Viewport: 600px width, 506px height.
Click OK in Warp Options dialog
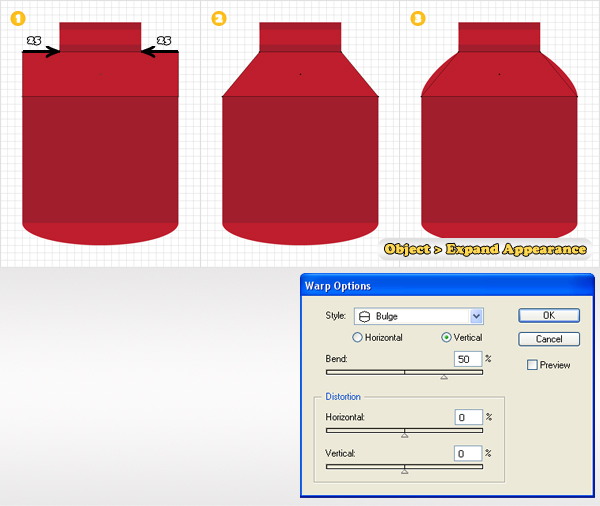pyautogui.click(x=549, y=315)
